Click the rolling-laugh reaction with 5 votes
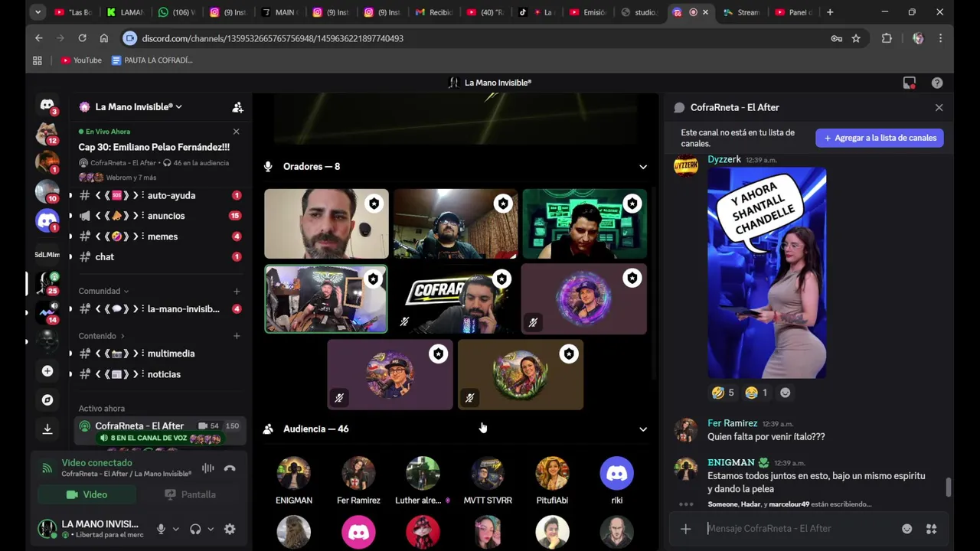This screenshot has height=551, width=980. click(723, 393)
